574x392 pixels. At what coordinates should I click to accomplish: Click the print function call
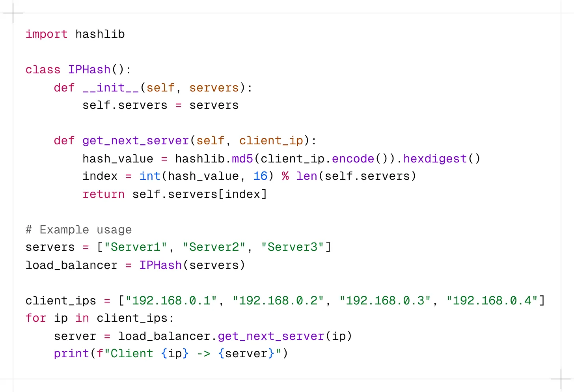(71, 354)
